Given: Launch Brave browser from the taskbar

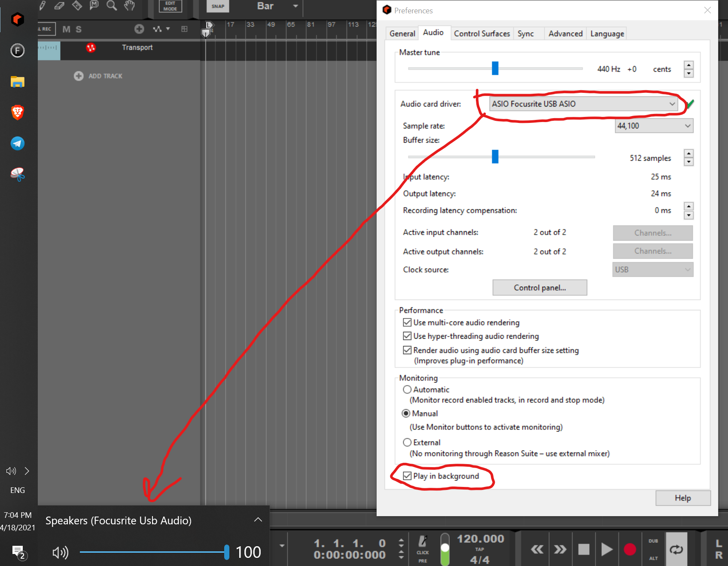Looking at the screenshot, I should tap(18, 113).
